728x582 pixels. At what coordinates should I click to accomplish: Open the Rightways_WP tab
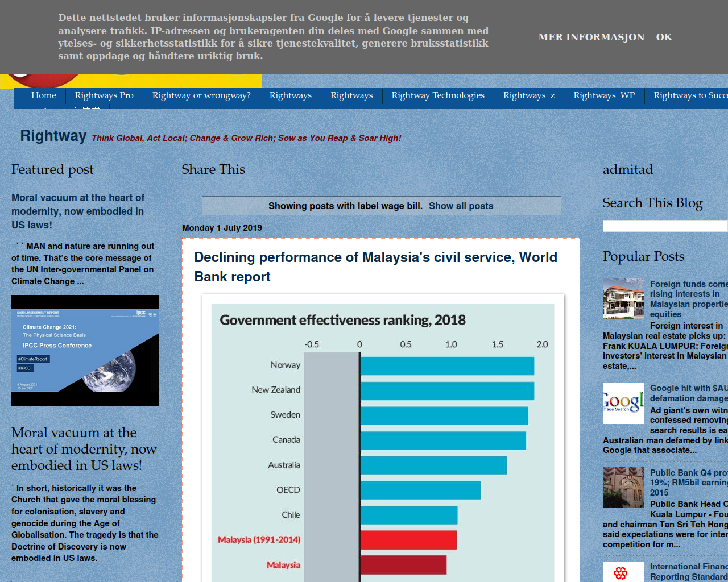point(604,95)
